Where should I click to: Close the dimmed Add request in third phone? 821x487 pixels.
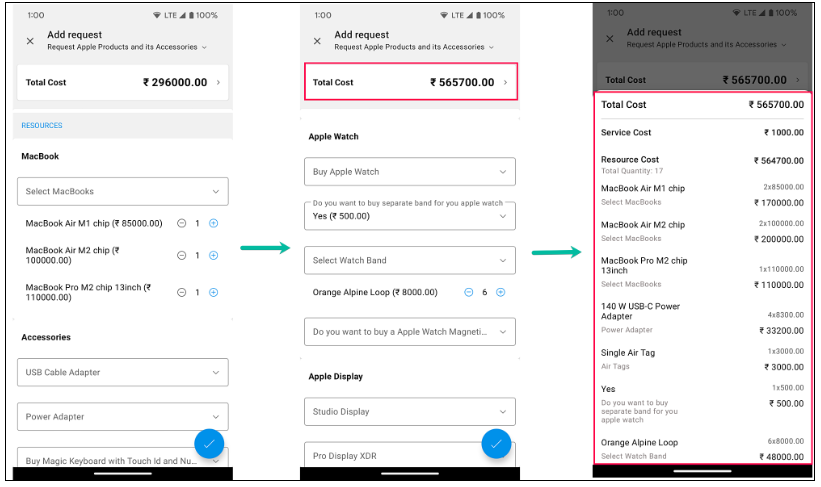click(x=609, y=38)
